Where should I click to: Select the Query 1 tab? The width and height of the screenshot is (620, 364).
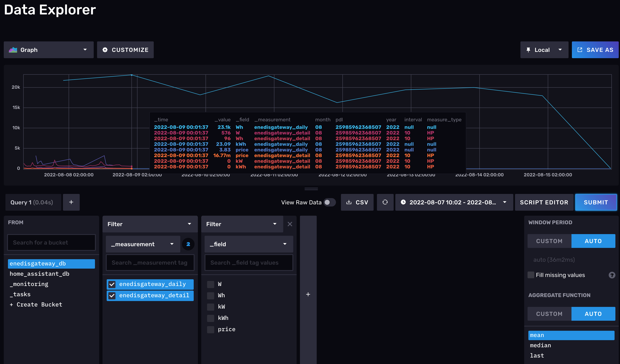33,202
